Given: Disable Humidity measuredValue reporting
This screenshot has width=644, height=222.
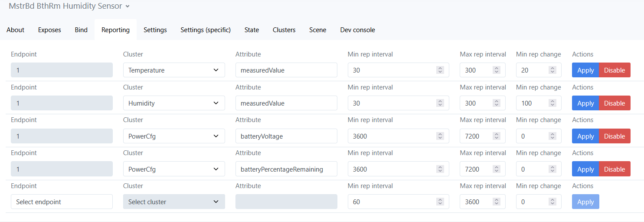Looking at the screenshot, I should [615, 103].
